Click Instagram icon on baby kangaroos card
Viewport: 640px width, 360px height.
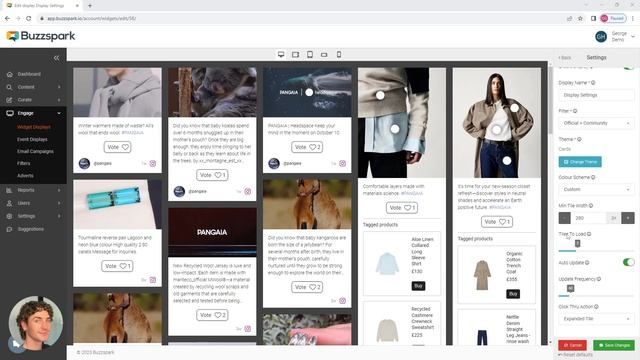(x=342, y=301)
